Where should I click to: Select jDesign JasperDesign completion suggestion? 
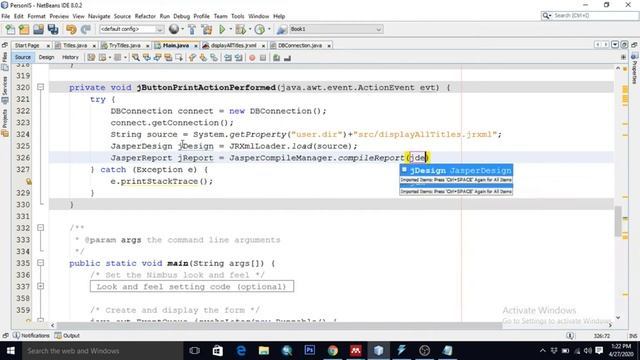pos(456,171)
